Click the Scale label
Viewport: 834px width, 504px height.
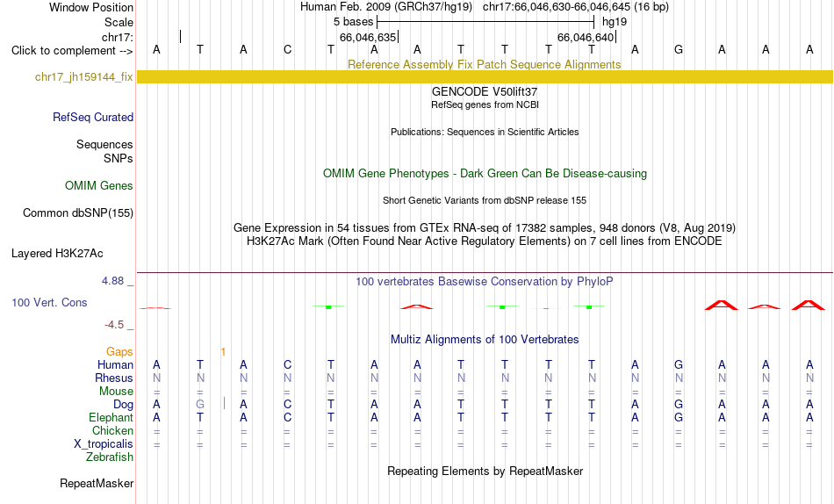119,22
